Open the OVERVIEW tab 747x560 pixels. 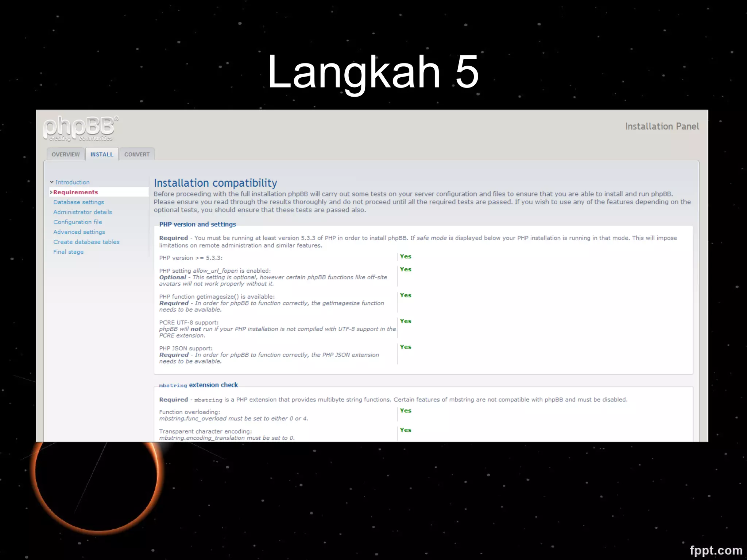tap(66, 154)
